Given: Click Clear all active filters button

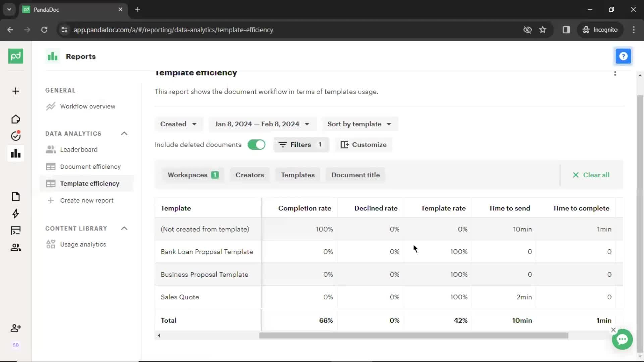Looking at the screenshot, I should point(591,175).
